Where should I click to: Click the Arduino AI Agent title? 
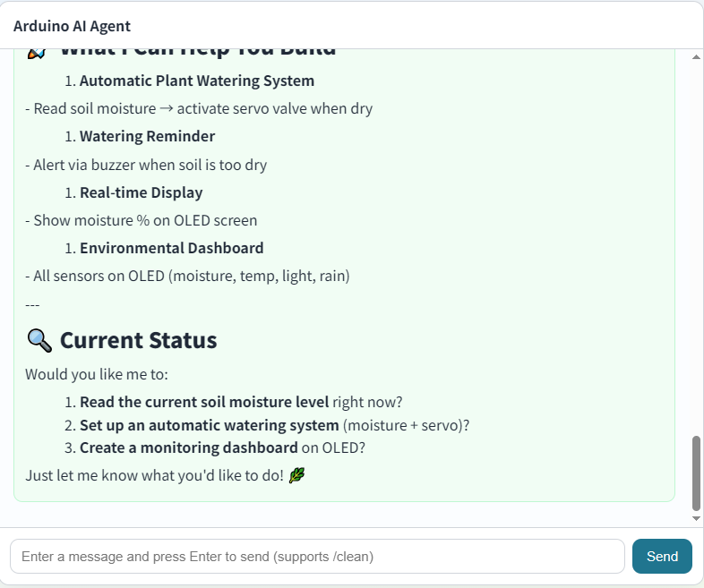point(72,26)
